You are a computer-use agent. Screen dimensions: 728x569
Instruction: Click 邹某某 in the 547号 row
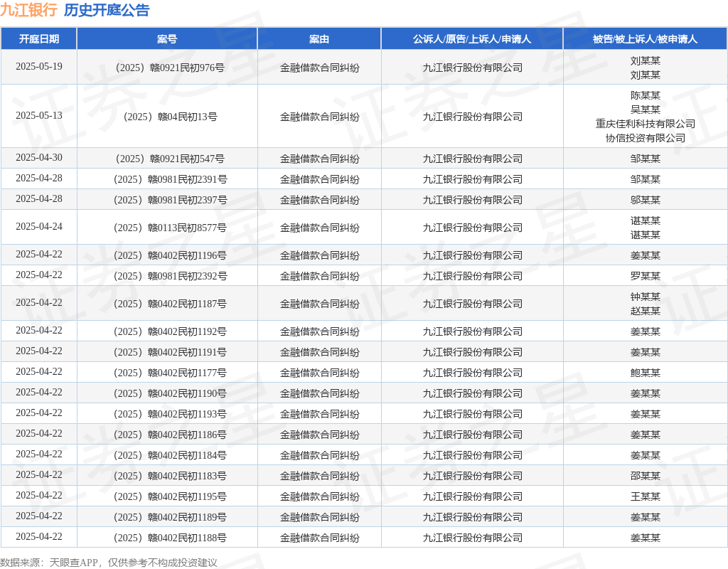click(x=646, y=159)
